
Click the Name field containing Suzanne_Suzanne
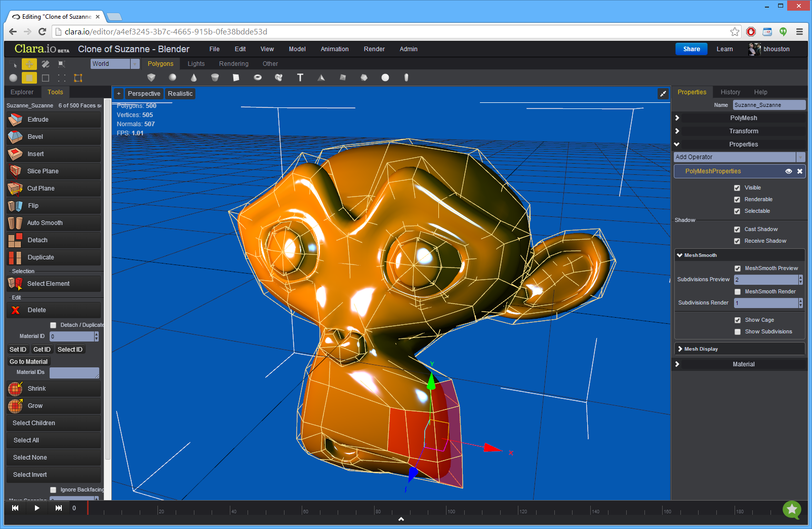tap(769, 105)
